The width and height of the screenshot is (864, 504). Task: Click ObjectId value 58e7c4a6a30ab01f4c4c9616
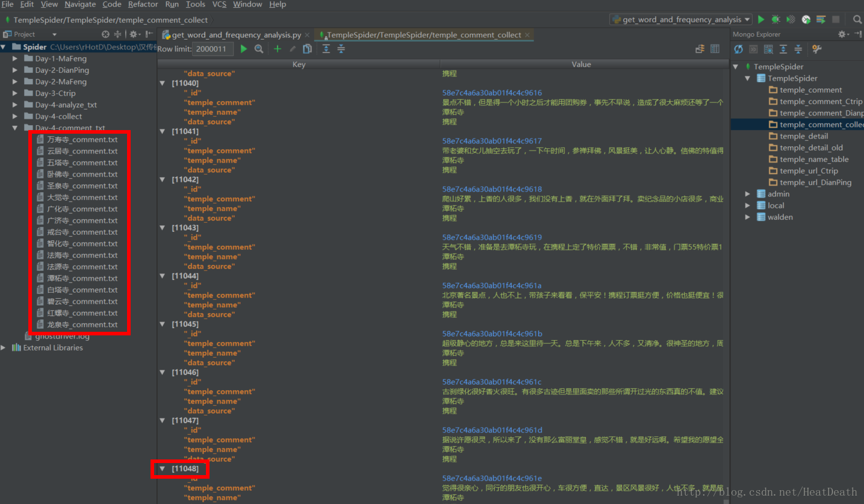(x=492, y=93)
